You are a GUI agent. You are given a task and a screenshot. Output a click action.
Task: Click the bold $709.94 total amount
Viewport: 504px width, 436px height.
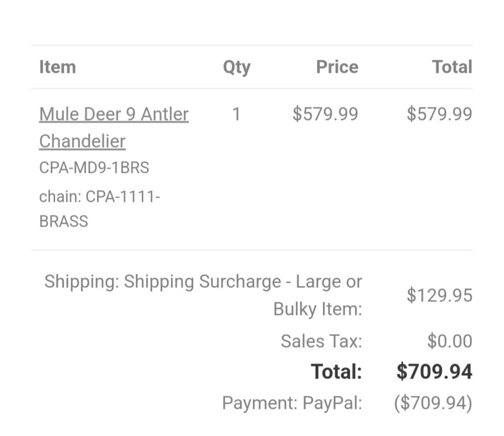(434, 371)
